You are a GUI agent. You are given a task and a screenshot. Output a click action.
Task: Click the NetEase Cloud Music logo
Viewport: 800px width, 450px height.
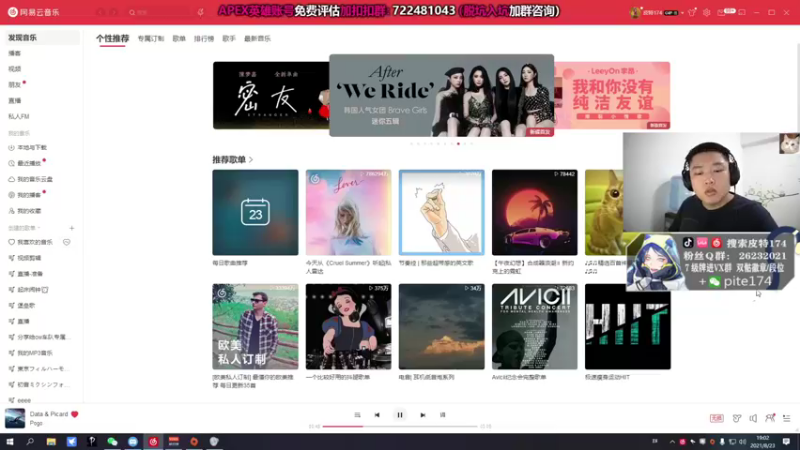click(34, 12)
